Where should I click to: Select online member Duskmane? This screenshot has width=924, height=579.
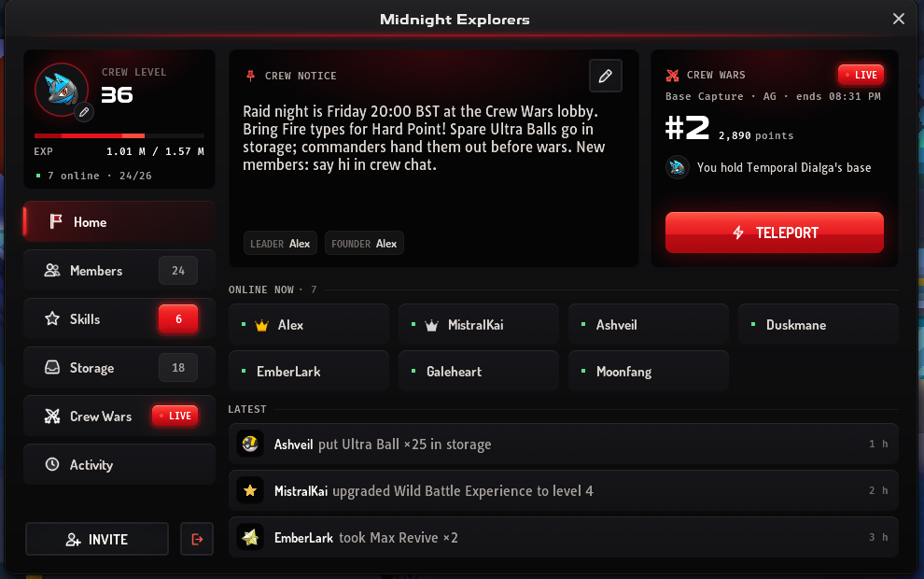coord(819,325)
